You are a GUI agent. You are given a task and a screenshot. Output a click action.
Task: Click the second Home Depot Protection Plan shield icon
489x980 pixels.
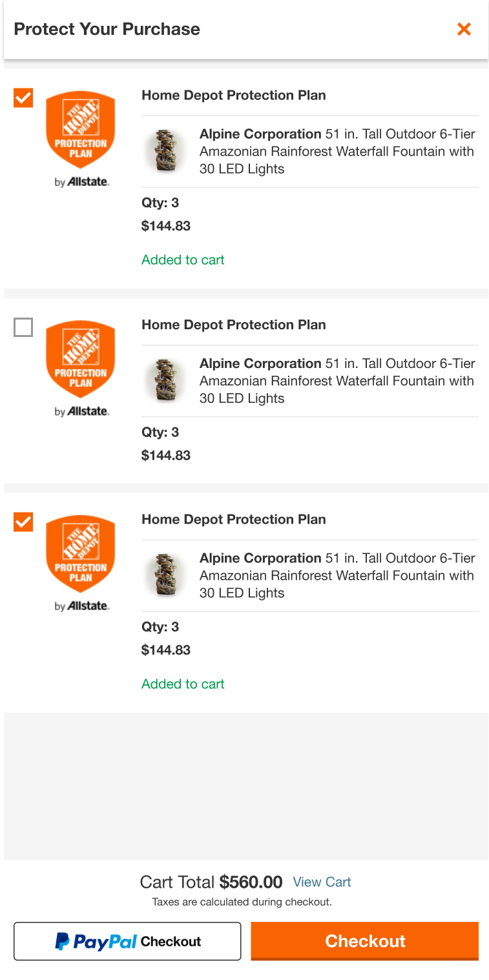coord(81,359)
